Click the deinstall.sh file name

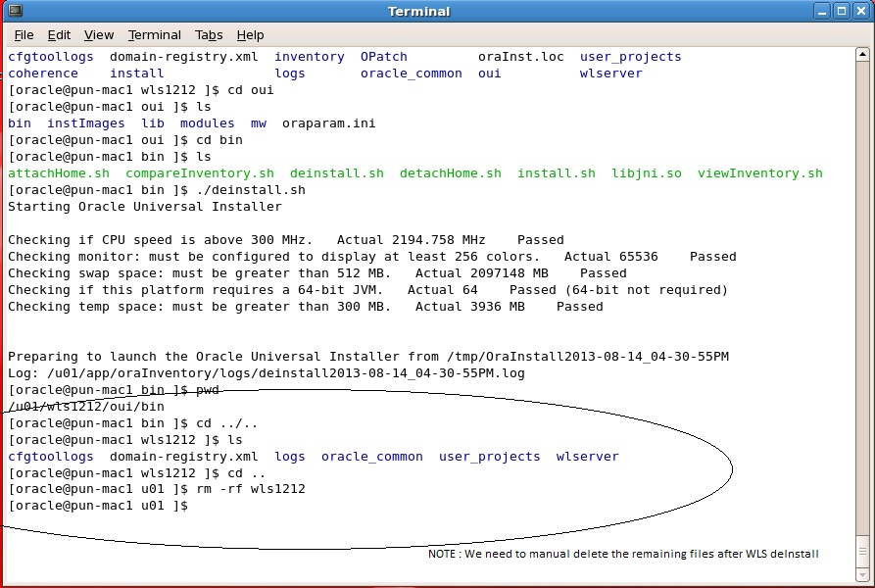click(x=336, y=173)
